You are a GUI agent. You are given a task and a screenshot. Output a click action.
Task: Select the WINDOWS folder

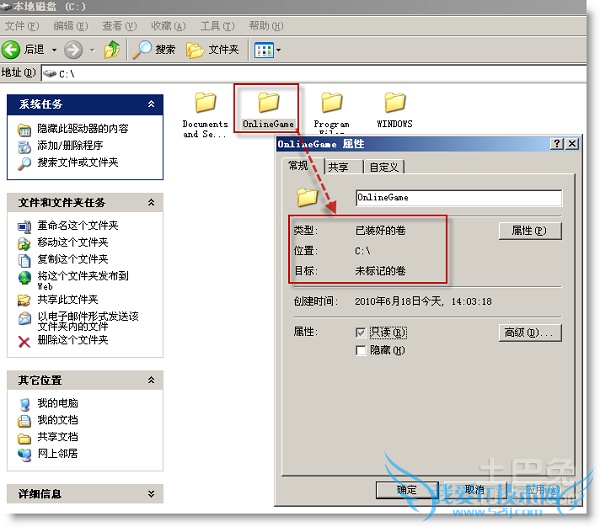pos(395,109)
